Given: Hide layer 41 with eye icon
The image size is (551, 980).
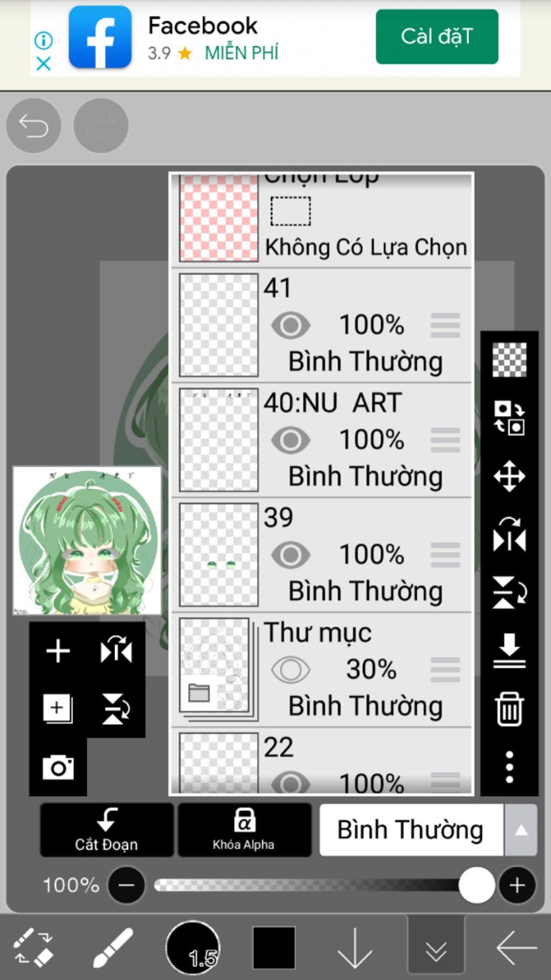Looking at the screenshot, I should click(291, 325).
